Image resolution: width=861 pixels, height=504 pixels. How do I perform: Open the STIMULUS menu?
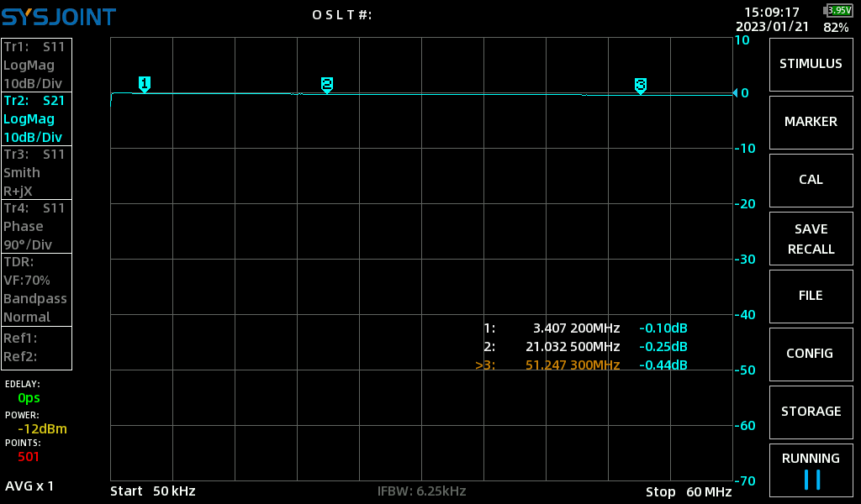pyautogui.click(x=811, y=64)
